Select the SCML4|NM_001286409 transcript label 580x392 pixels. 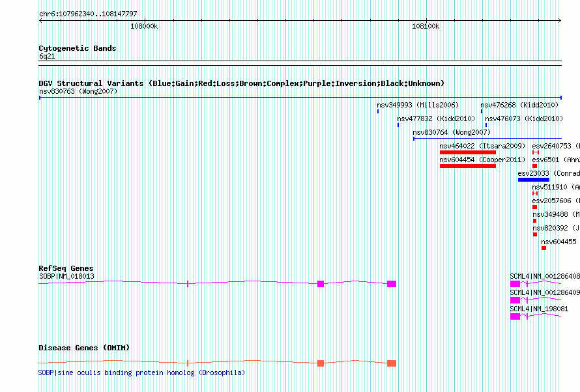coord(545,292)
